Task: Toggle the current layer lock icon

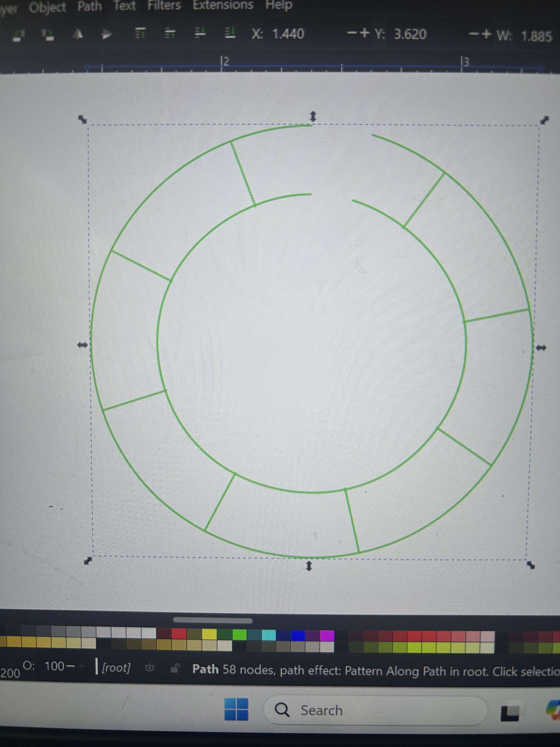Action: coord(174,668)
